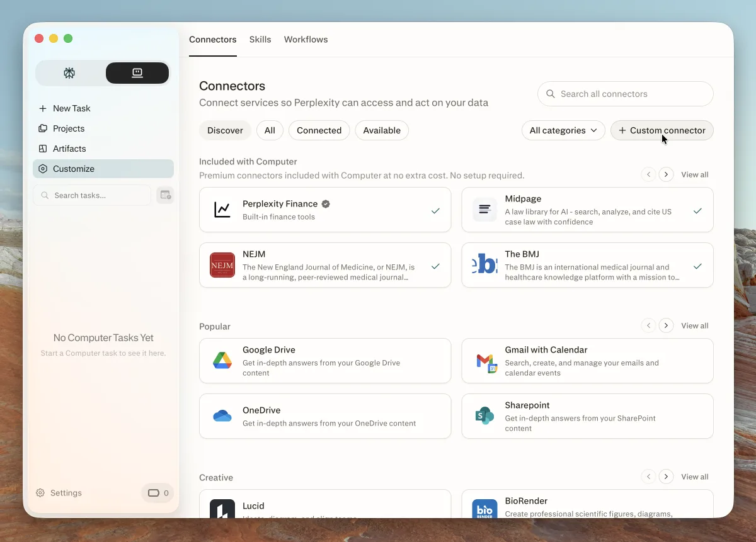Viewport: 756px width, 542px height.
Task: Go to previous page in Creative section
Action: click(x=648, y=477)
